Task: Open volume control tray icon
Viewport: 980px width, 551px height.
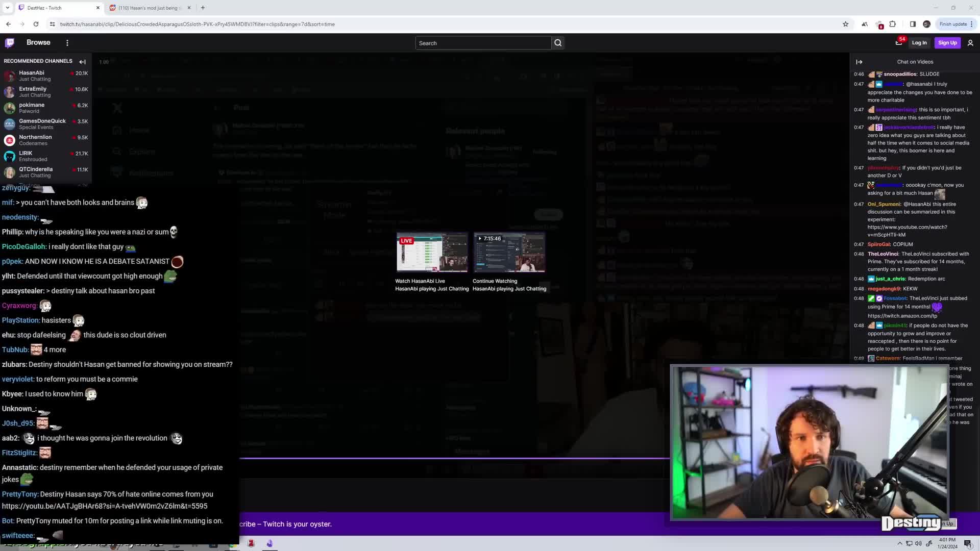Action: tap(919, 543)
